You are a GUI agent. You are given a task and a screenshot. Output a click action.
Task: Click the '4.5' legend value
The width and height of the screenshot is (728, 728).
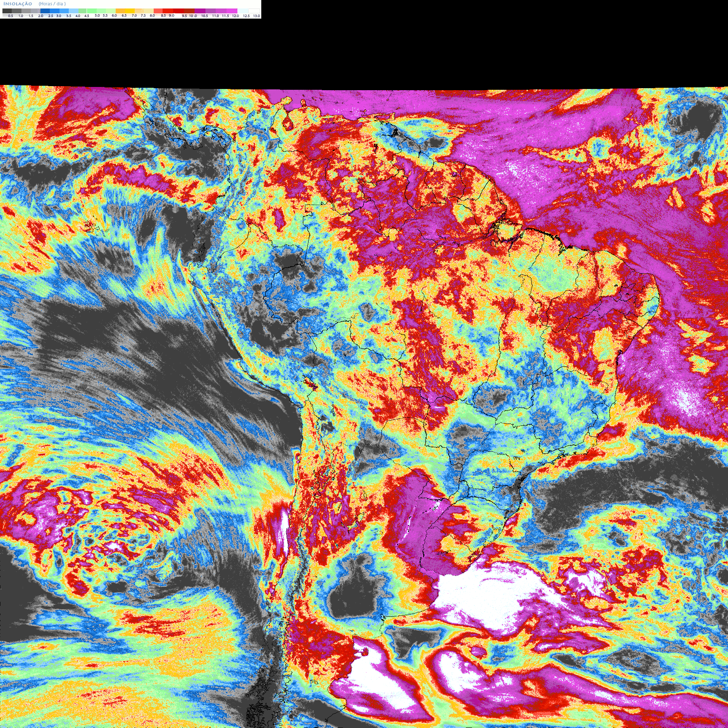87,16
